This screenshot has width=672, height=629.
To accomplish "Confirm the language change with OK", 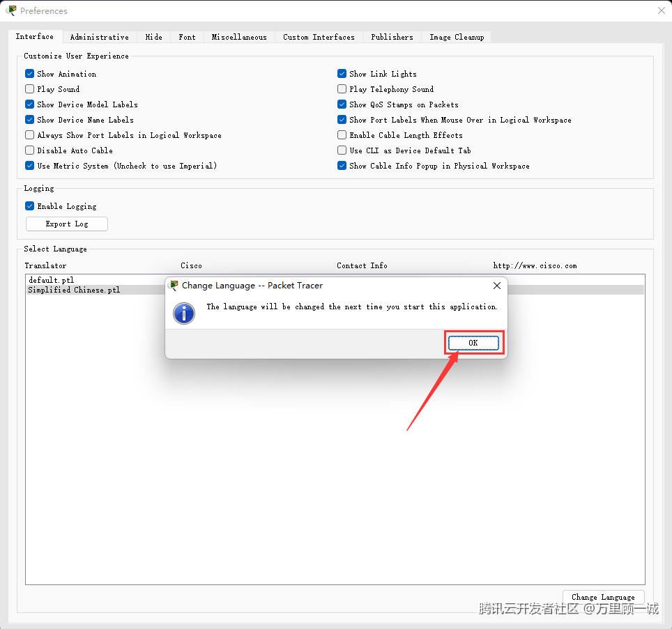I will 473,343.
